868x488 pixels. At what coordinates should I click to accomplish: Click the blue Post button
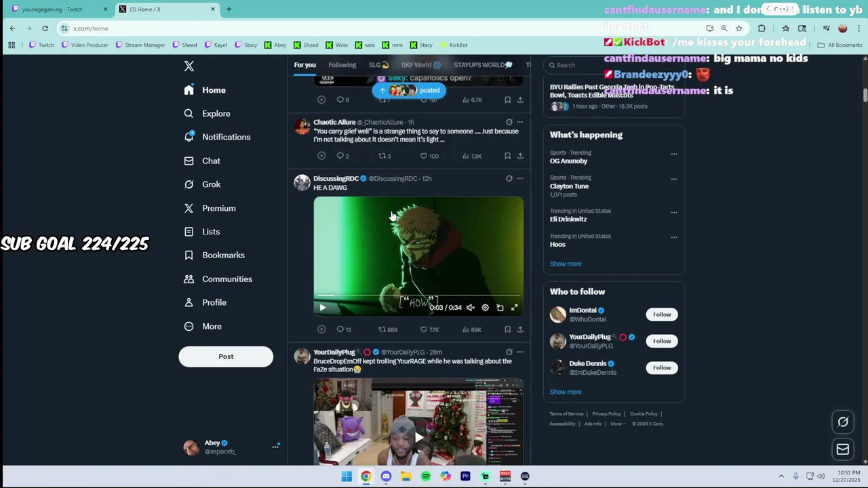(x=226, y=357)
